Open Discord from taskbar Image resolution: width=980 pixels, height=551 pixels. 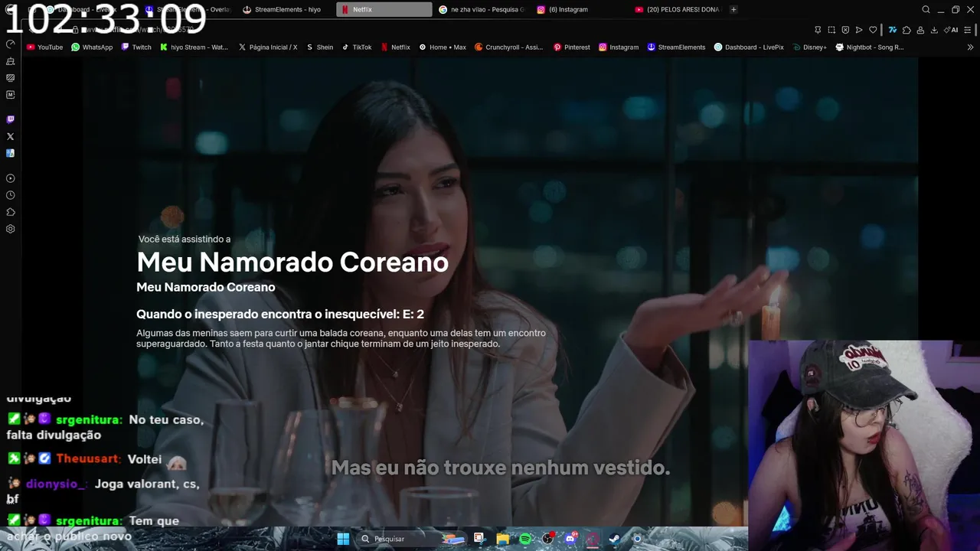(570, 539)
